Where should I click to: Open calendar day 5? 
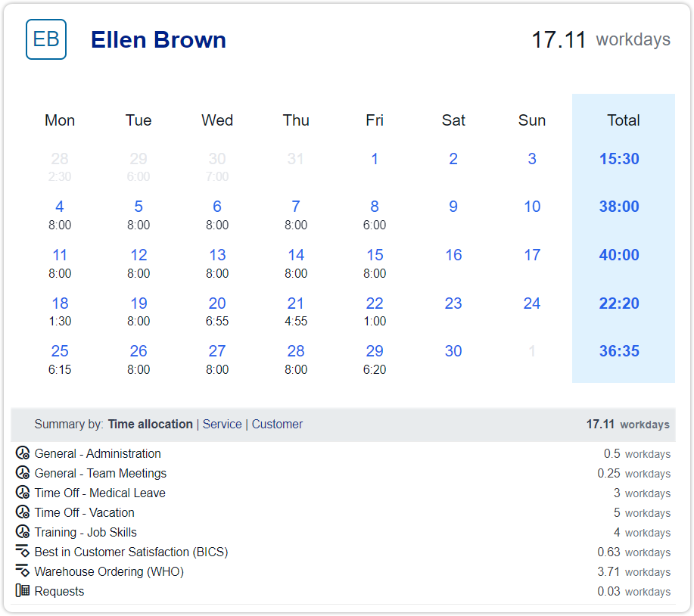138,207
